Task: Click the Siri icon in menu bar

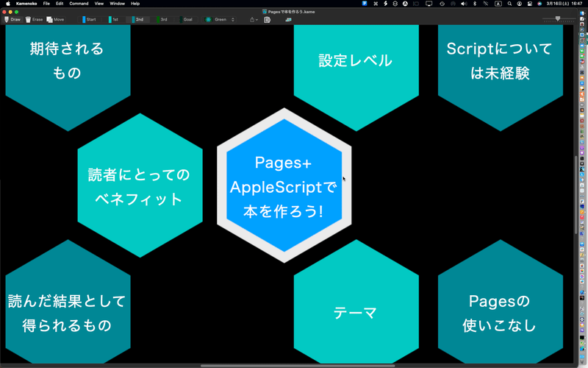Action: [539, 4]
